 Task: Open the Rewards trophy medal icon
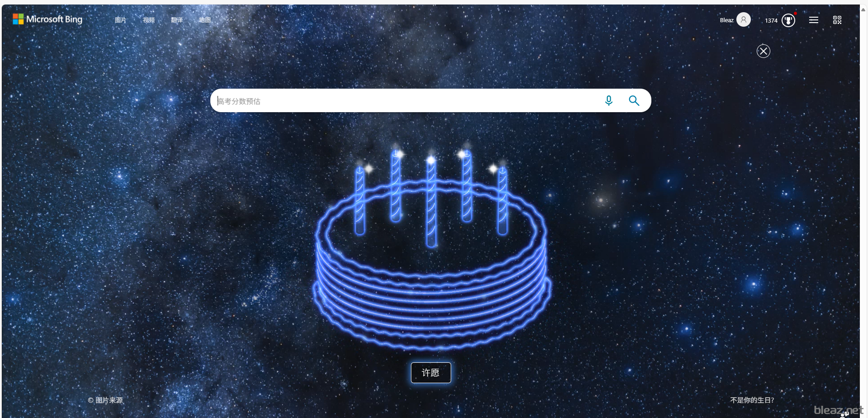pyautogui.click(x=788, y=20)
